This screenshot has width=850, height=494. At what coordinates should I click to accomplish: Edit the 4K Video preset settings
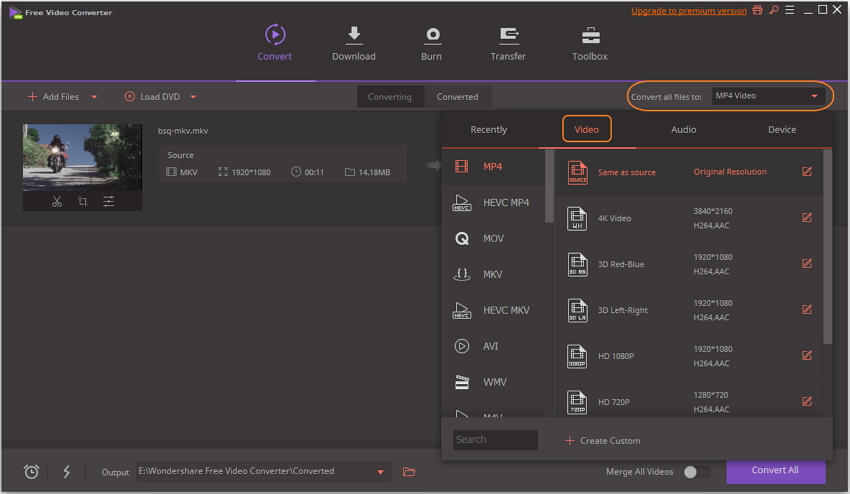coord(806,218)
